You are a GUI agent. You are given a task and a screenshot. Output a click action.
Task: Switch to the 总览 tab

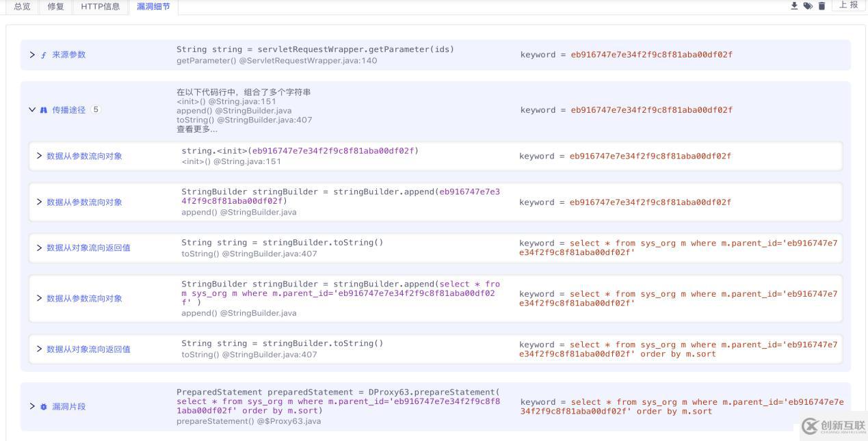click(22, 6)
